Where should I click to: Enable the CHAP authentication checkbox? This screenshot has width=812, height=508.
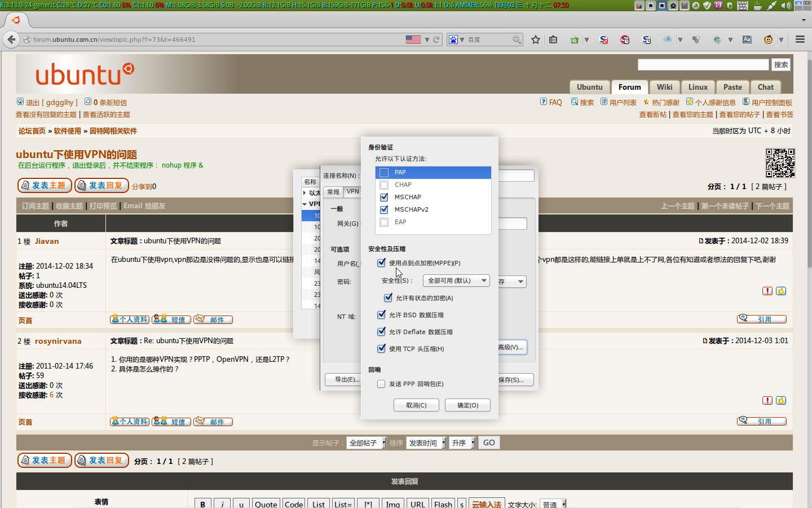[384, 185]
